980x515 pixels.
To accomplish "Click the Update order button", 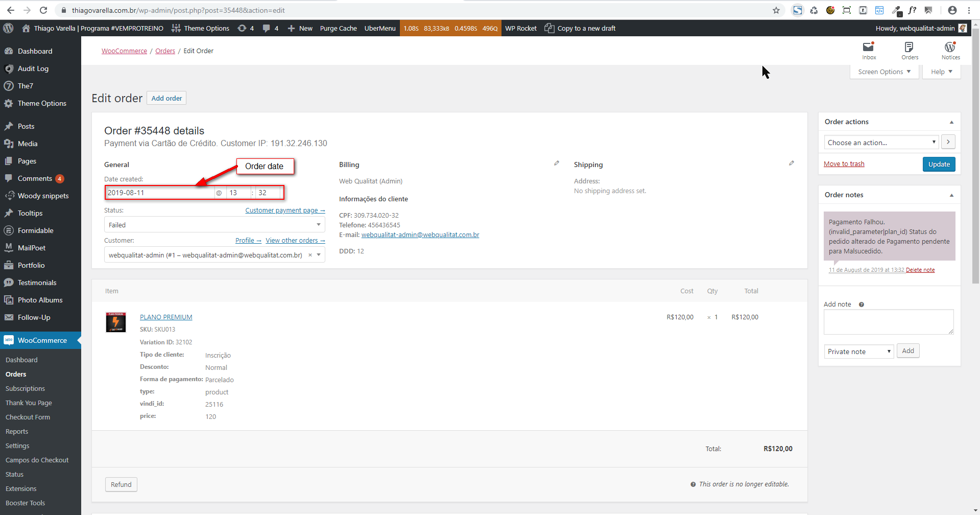I will tap(939, 164).
